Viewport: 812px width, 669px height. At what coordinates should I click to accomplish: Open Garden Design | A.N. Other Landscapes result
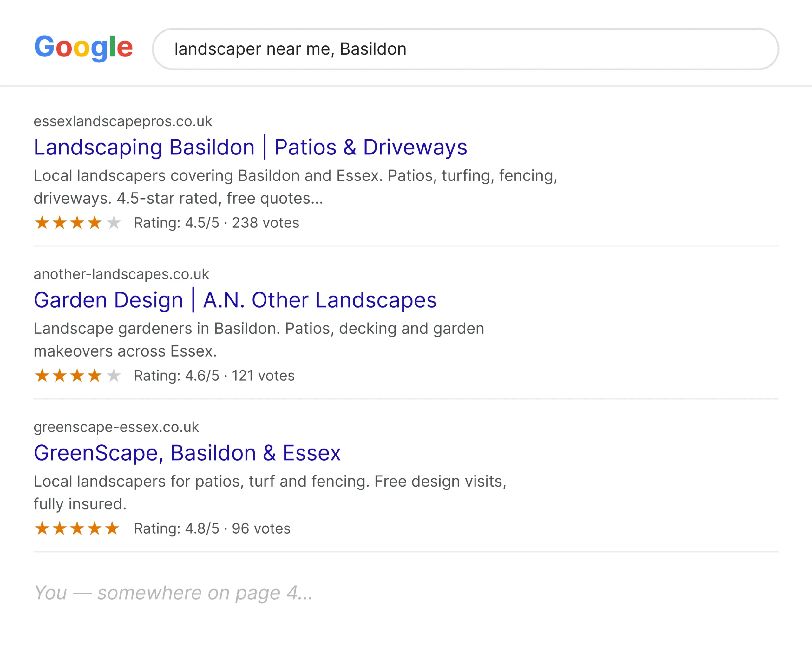point(235,300)
